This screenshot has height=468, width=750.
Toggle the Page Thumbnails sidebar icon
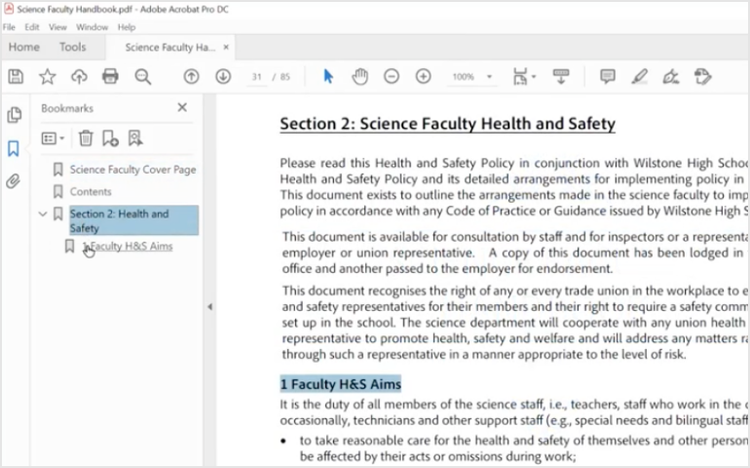[14, 115]
